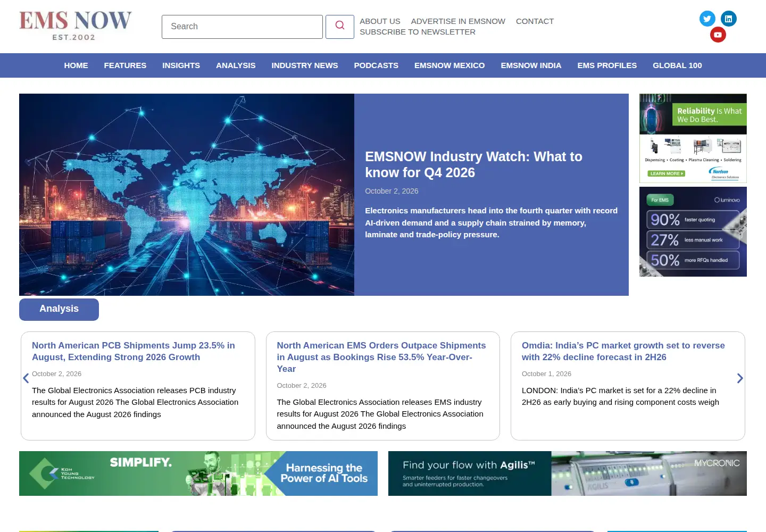Screen dimensions: 766x532
Task: Click the EMS NOW logo
Action: point(75,26)
